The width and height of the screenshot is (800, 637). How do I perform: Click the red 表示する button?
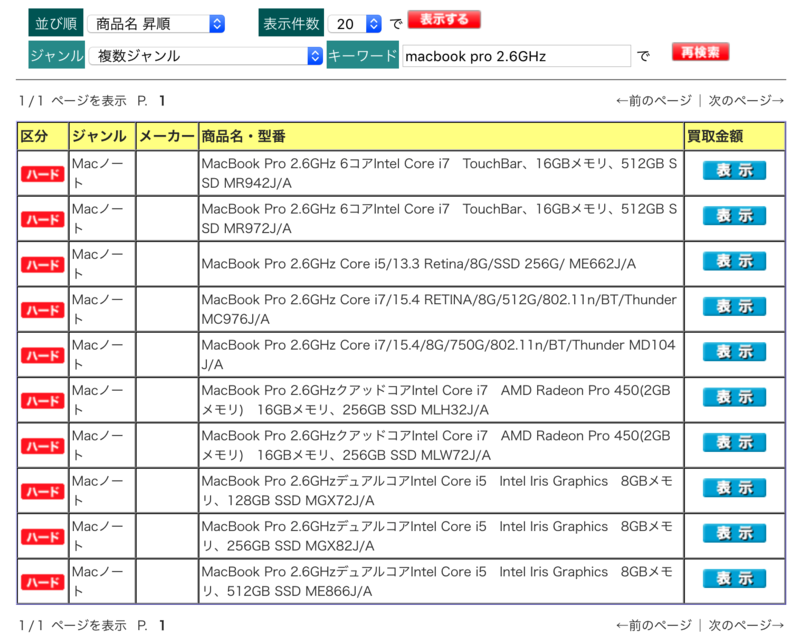(x=444, y=19)
